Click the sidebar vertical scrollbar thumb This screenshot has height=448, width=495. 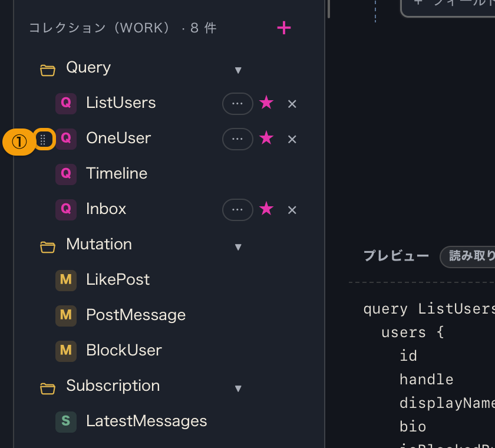tap(329, 9)
